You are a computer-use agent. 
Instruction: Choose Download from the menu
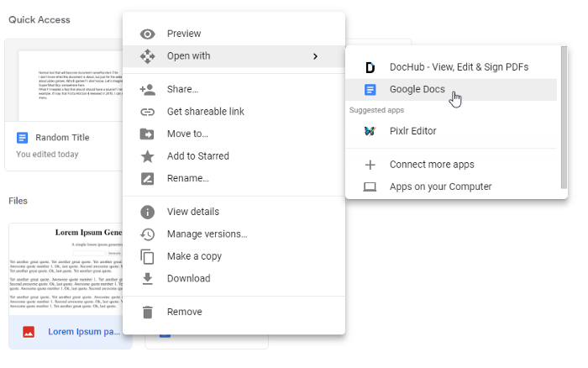coord(234,278)
